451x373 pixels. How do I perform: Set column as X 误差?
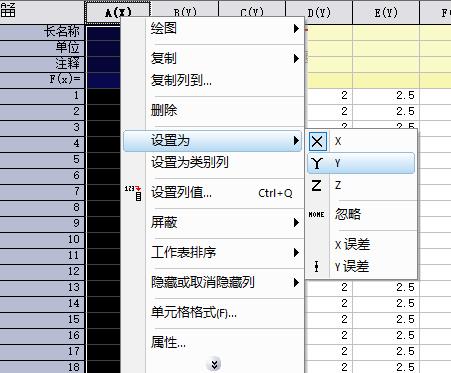pos(352,245)
